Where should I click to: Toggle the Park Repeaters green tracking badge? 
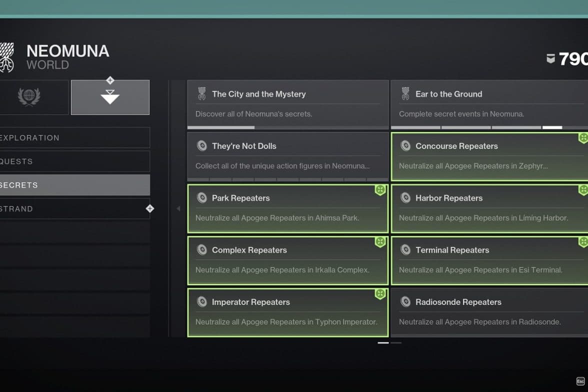click(380, 190)
